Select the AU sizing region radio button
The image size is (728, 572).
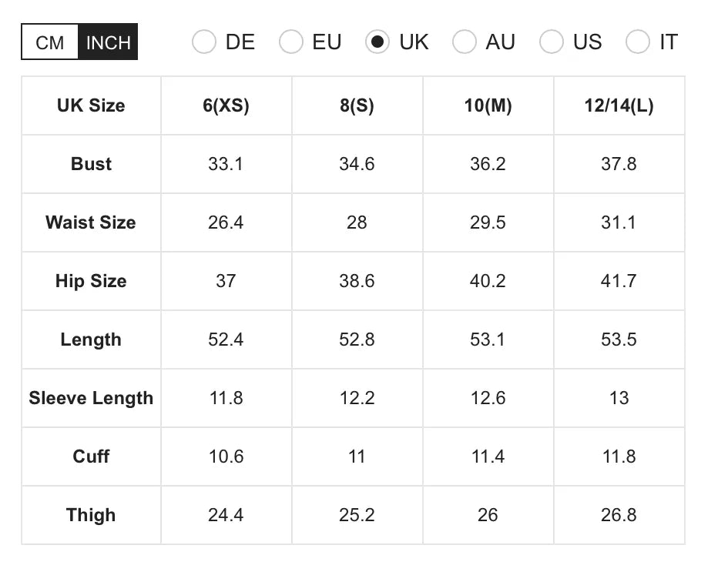(465, 42)
